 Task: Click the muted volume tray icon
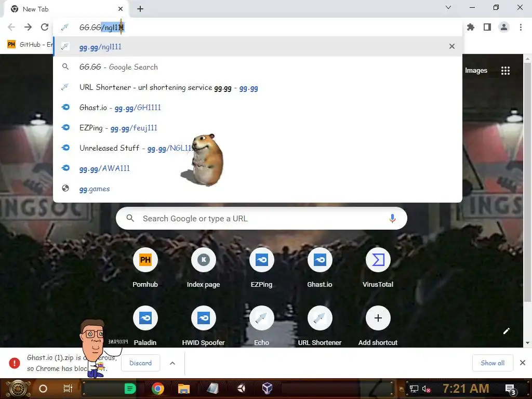[426, 389]
